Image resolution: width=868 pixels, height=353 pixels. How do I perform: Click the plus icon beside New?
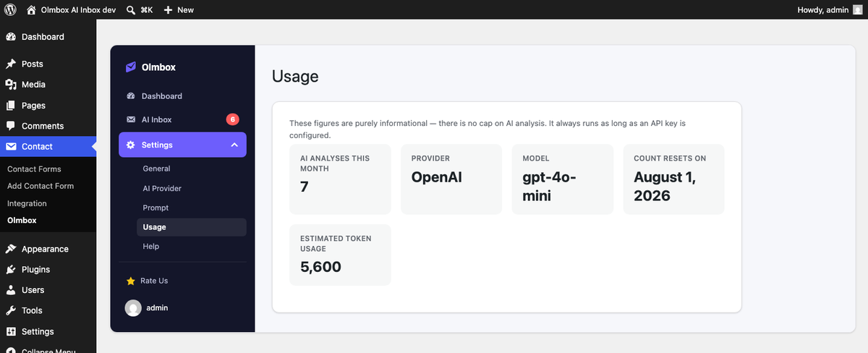pyautogui.click(x=168, y=10)
